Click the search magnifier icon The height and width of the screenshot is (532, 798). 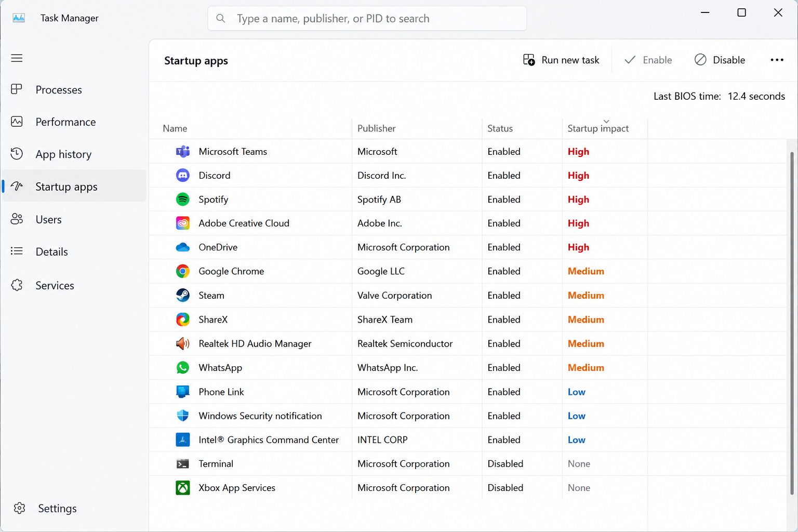click(221, 19)
